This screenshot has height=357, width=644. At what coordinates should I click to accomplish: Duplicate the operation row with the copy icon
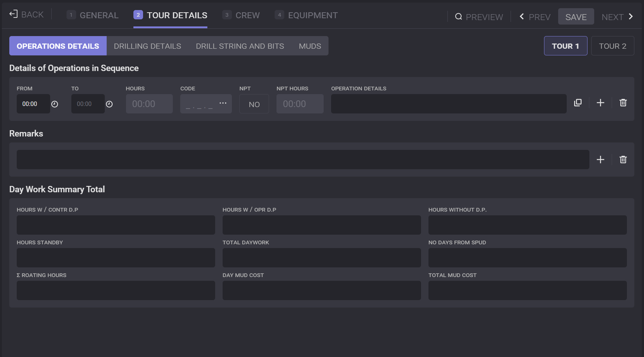[578, 103]
